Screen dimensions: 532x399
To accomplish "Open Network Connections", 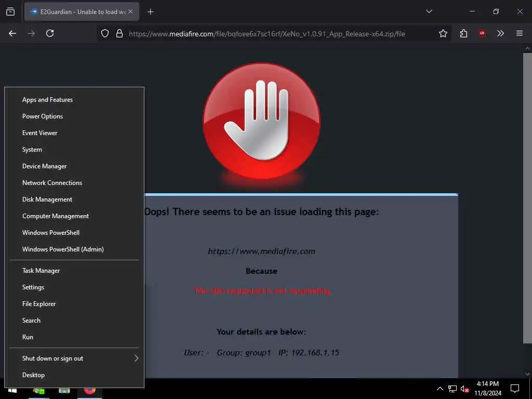I will pyautogui.click(x=74, y=183).
